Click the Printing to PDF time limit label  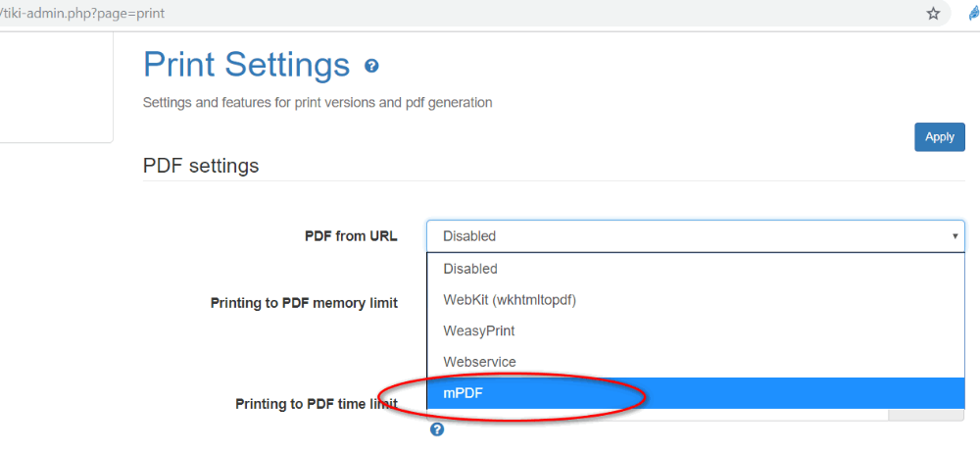coord(317,404)
